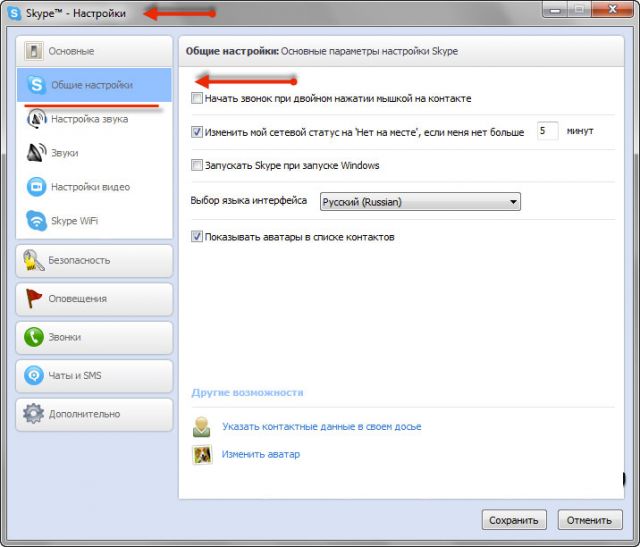Toggle Показывать аватары в списке контактов
This screenshot has width=640, height=547.
[197, 237]
